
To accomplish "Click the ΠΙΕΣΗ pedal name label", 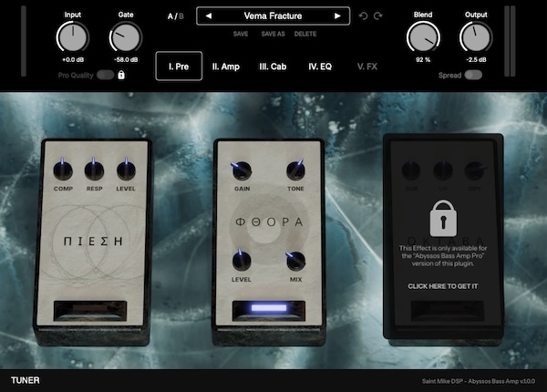I will pos(93,241).
